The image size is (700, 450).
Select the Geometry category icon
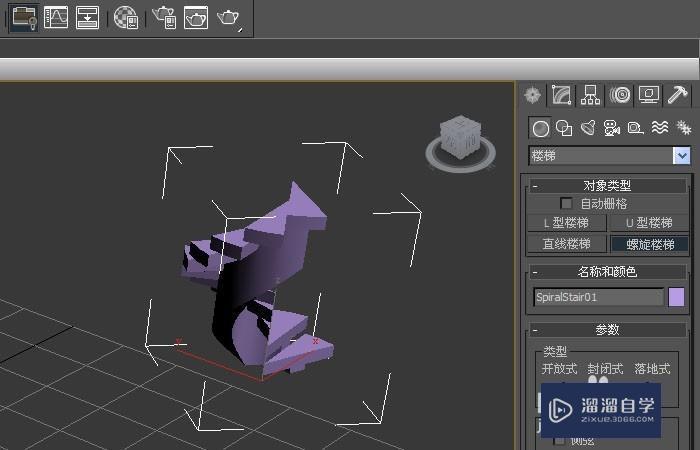click(x=541, y=129)
